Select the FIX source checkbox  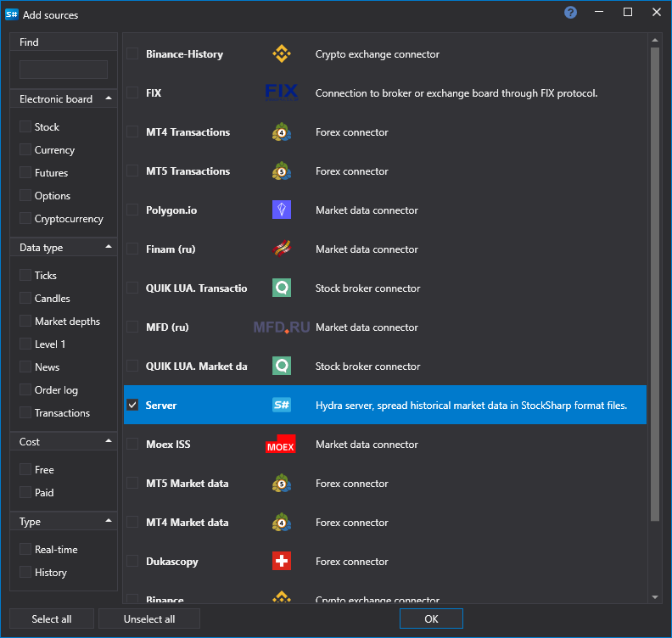[132, 92]
